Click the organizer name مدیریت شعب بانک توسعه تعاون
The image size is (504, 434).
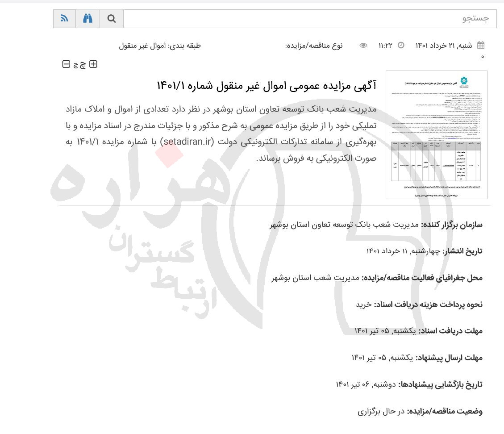click(344, 225)
